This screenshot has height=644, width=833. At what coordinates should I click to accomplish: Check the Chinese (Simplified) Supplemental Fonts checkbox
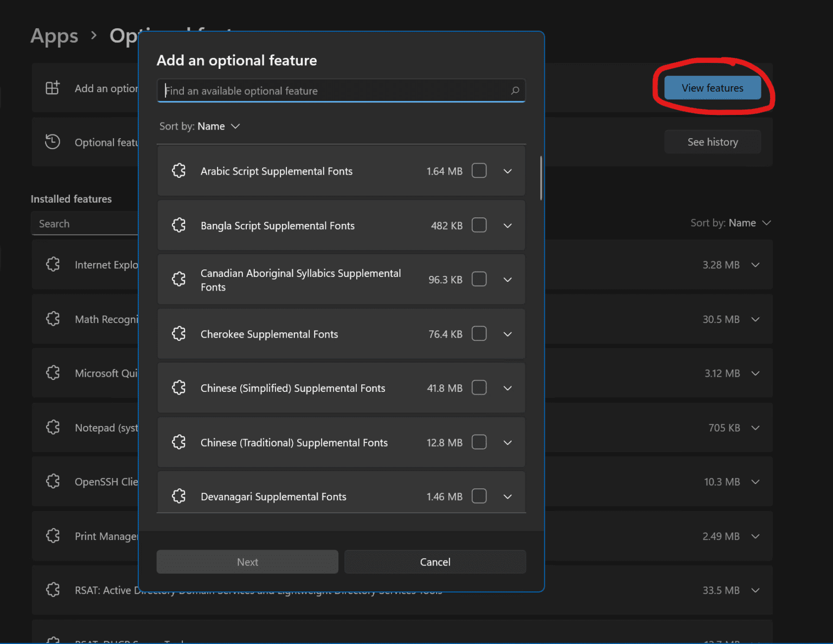[479, 388]
